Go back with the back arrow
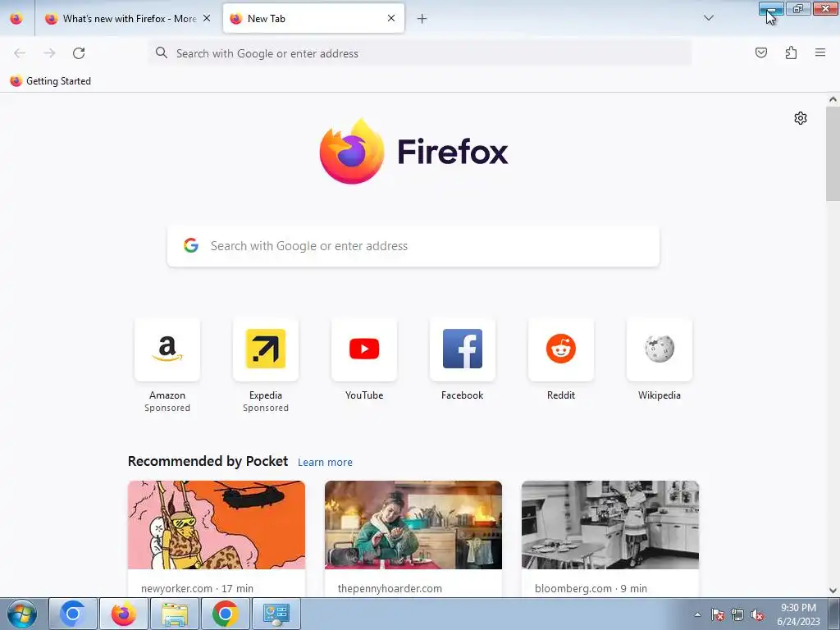Screen dimensions: 840x630 click(x=20, y=53)
